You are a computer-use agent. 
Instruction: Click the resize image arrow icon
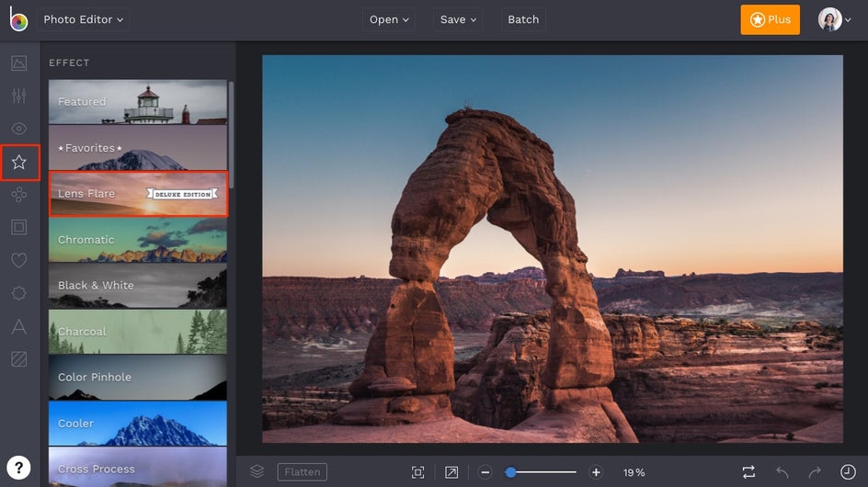[451, 472]
